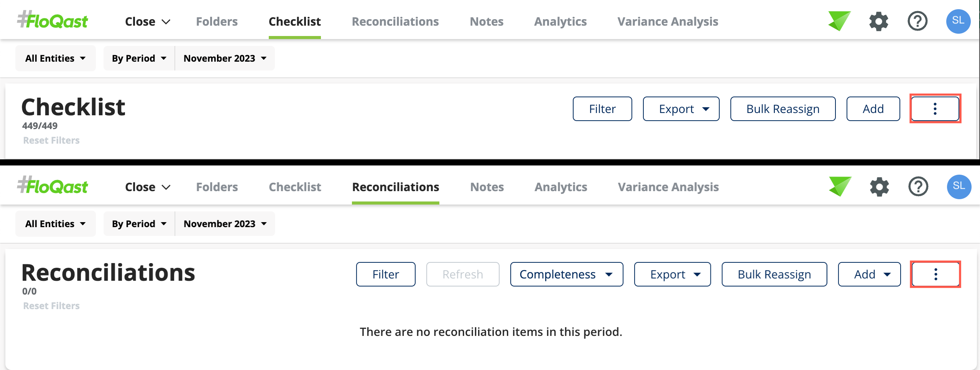
Task: Expand All Entities dropdown under Checklist navigation
Action: click(56, 58)
